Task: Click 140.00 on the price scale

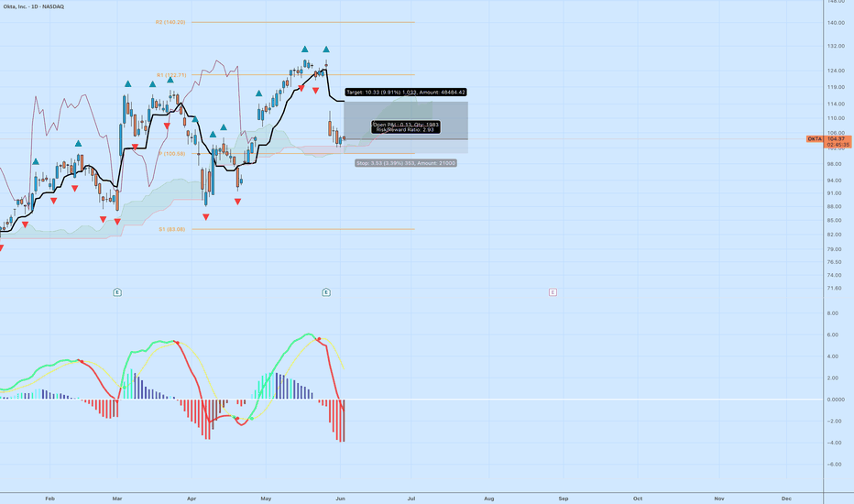Action: (836, 23)
